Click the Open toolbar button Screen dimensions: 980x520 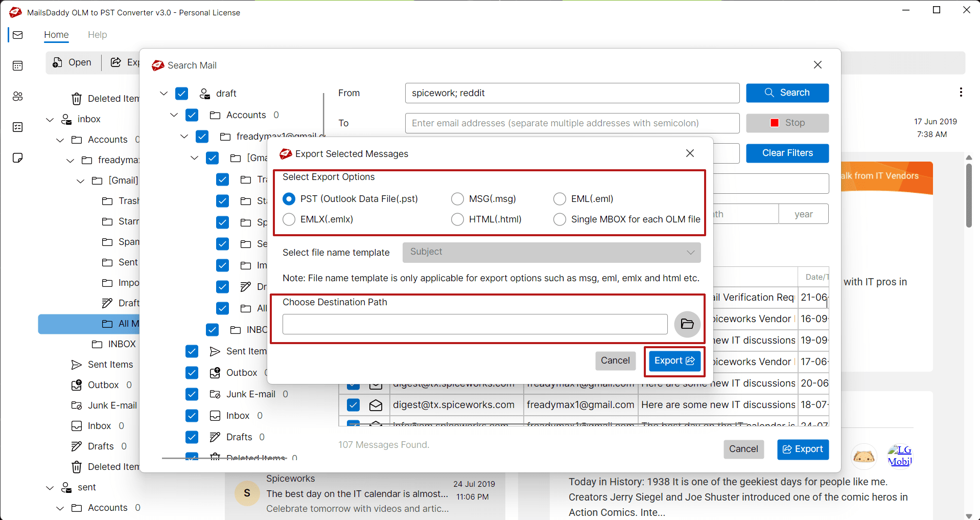(x=72, y=62)
